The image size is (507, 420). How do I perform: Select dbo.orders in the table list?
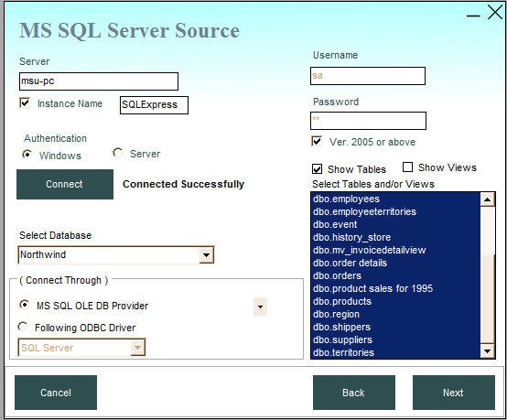[395, 275]
